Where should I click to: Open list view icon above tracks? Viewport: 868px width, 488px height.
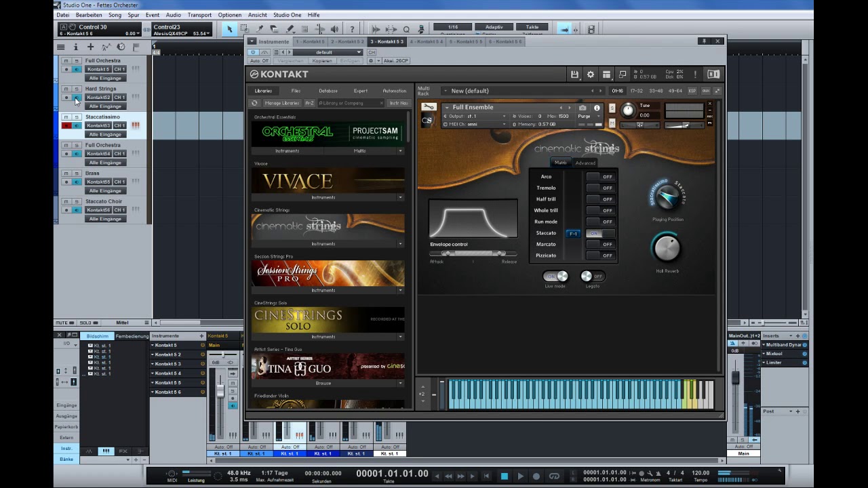click(x=60, y=47)
